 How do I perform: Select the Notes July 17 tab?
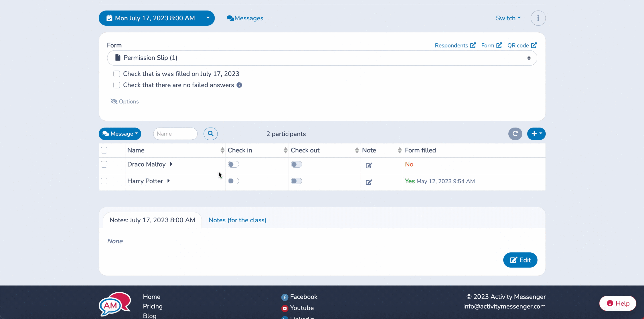pyautogui.click(x=152, y=220)
